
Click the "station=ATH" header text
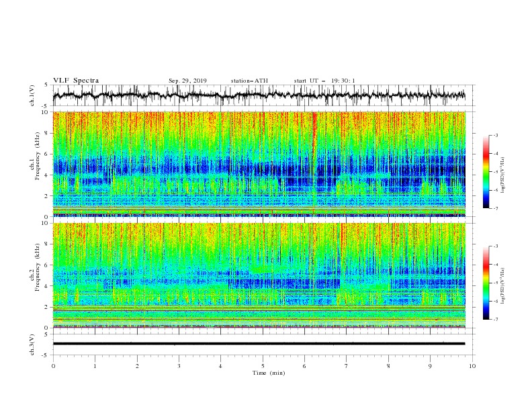point(249,81)
